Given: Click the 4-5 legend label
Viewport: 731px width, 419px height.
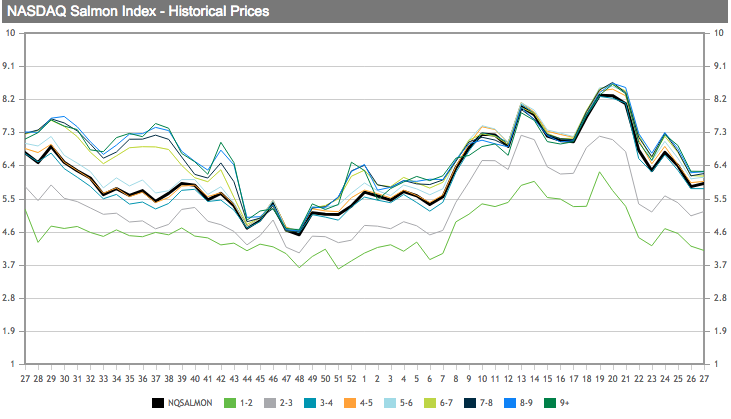Looking at the screenshot, I should pos(366,403).
